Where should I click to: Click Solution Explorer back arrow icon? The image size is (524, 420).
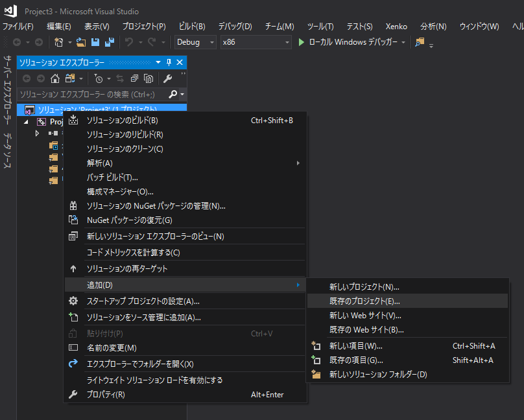click(27, 78)
